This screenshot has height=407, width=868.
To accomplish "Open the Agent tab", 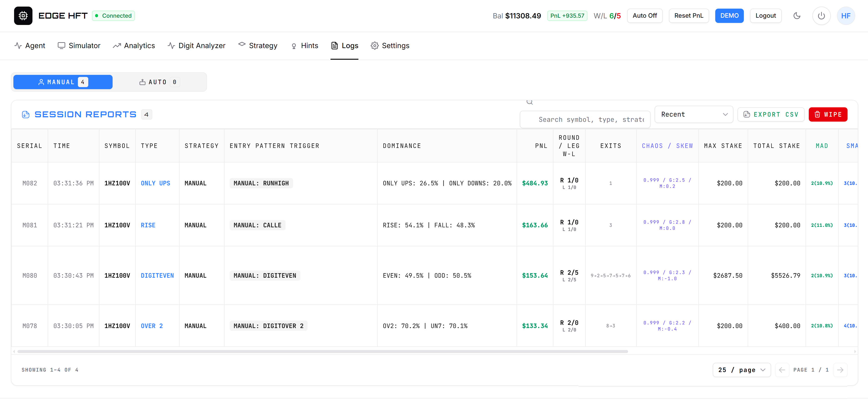I will 30,45.
